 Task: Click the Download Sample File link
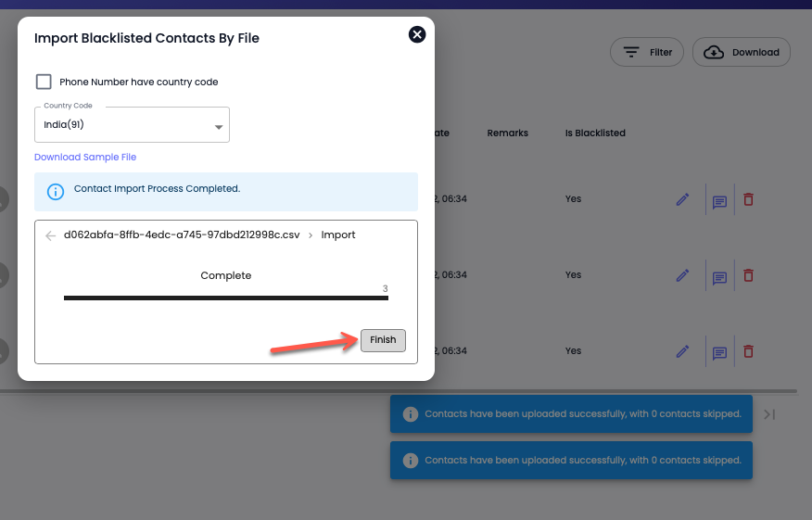click(x=85, y=157)
